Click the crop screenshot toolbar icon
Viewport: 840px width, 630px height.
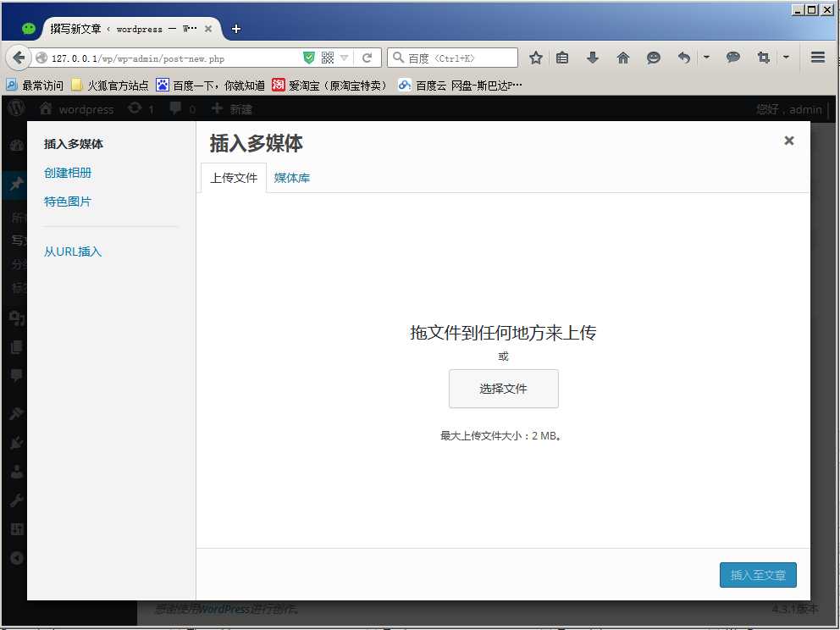764,58
